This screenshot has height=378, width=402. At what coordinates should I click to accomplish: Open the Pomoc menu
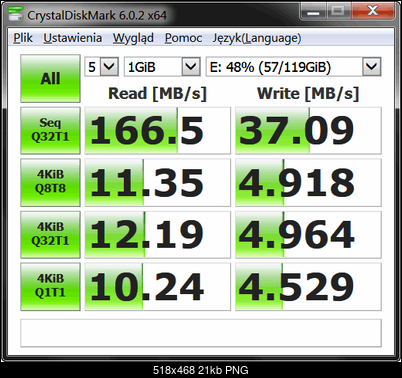click(x=183, y=38)
